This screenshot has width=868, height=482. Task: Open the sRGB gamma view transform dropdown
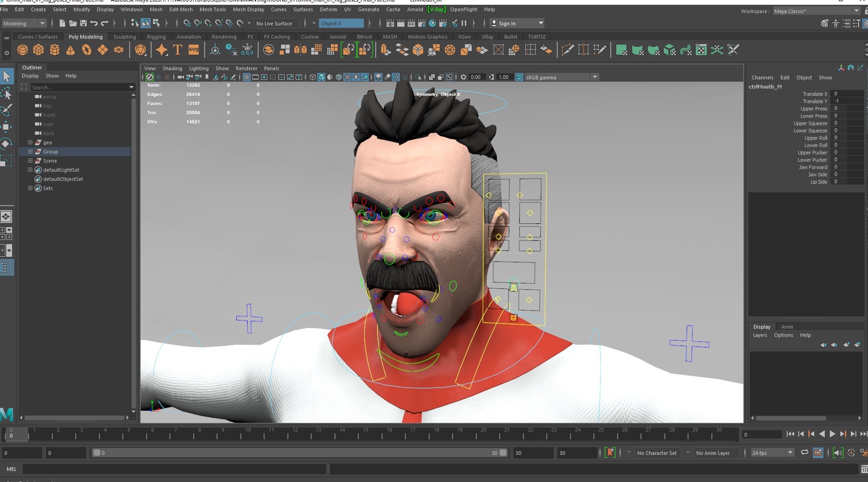pyautogui.click(x=561, y=77)
